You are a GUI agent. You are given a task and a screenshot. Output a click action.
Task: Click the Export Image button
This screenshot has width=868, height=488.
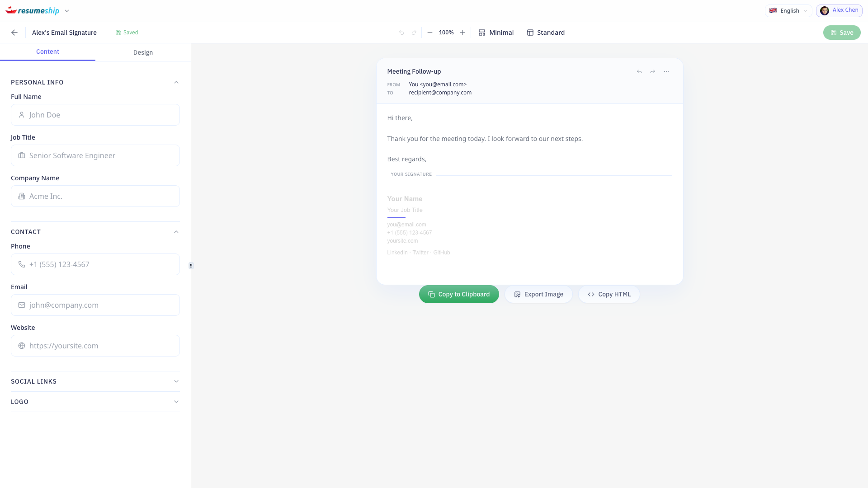pyautogui.click(x=538, y=294)
